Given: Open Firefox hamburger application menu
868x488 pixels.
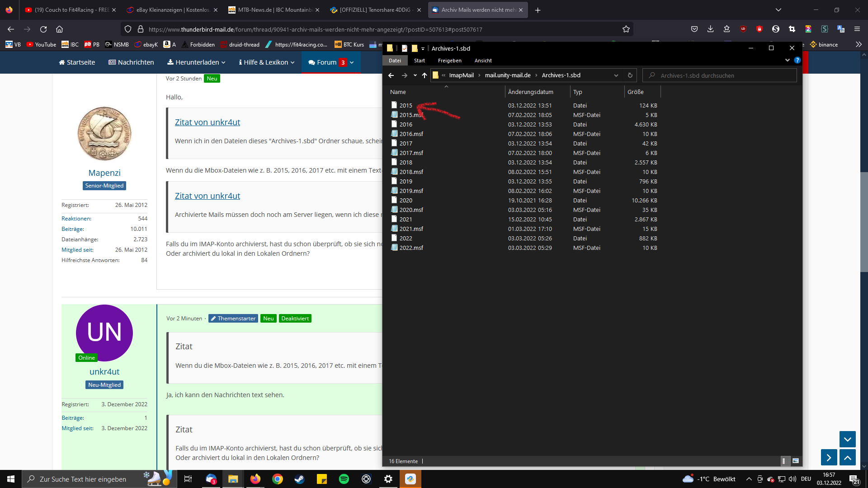Looking at the screenshot, I should [x=857, y=29].
